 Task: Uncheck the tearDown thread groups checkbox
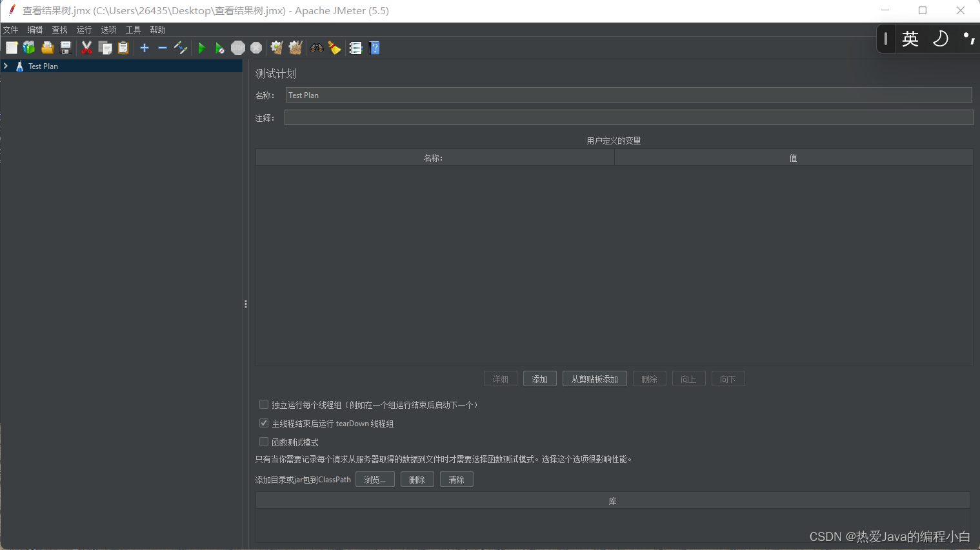click(x=264, y=423)
